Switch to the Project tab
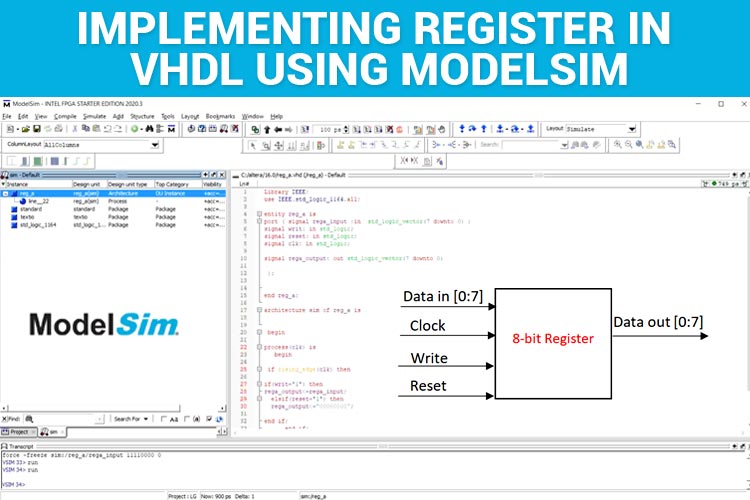This screenshot has height=500, width=750. click(19, 432)
